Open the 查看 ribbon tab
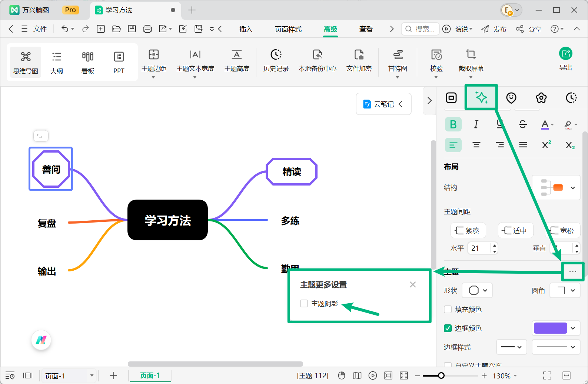 click(x=366, y=29)
